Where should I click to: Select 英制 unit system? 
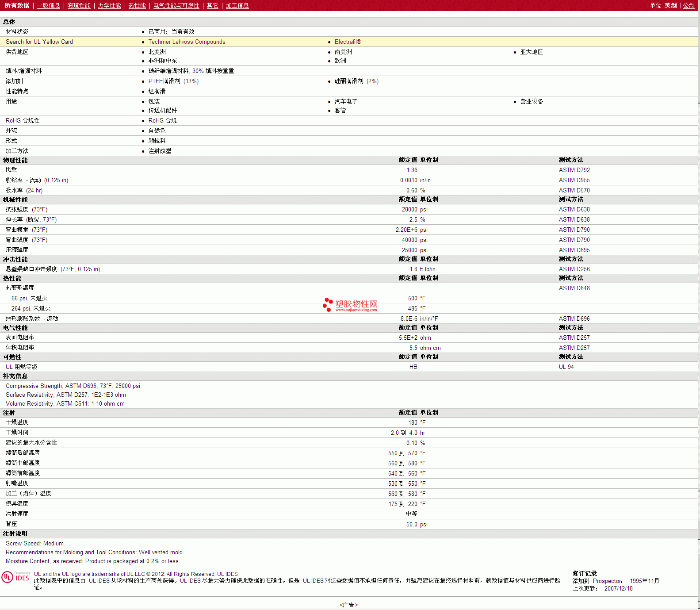tap(670, 5)
